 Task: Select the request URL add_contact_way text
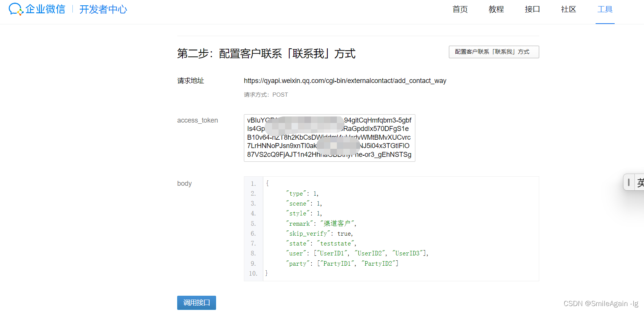tap(345, 81)
